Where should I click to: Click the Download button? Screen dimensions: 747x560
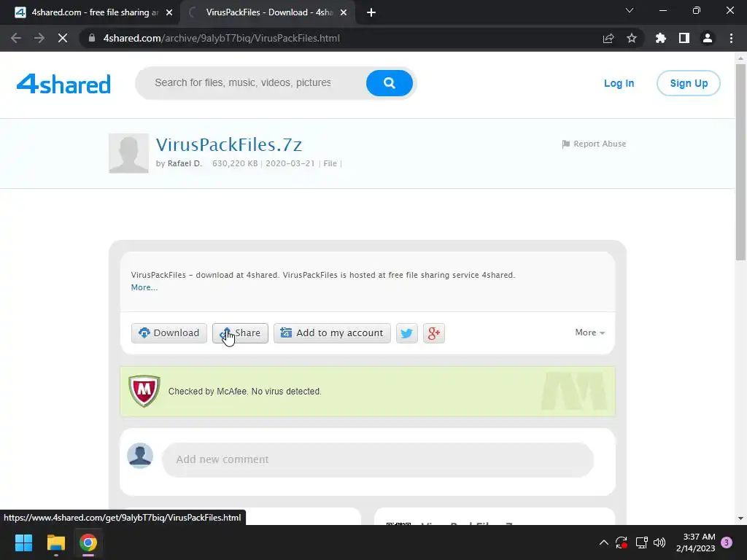(x=169, y=332)
